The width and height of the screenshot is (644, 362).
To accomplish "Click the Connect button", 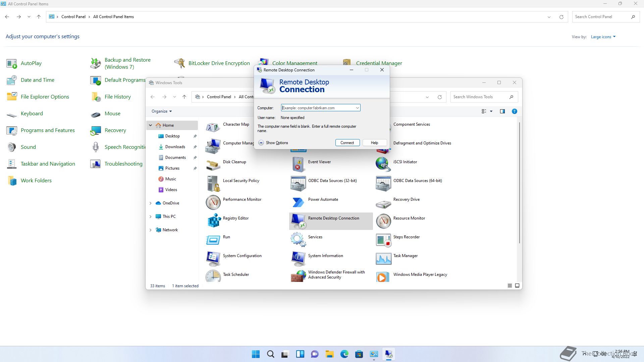I will point(347,143).
